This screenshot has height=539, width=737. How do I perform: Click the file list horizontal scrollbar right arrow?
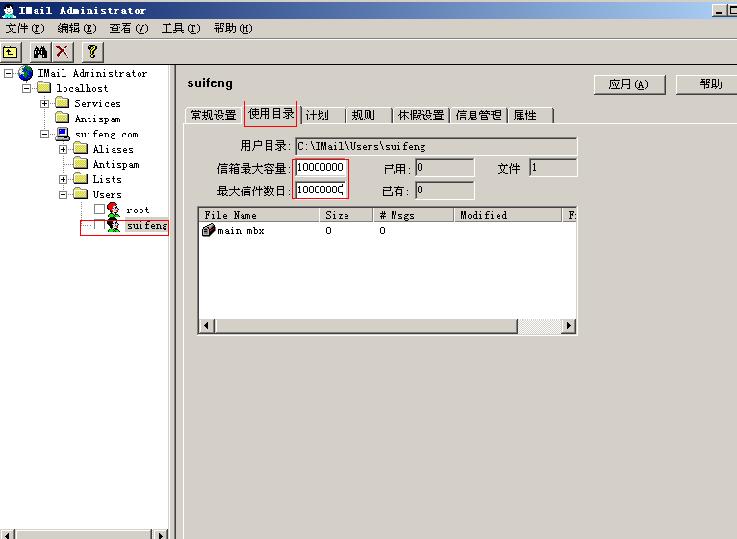(x=569, y=326)
